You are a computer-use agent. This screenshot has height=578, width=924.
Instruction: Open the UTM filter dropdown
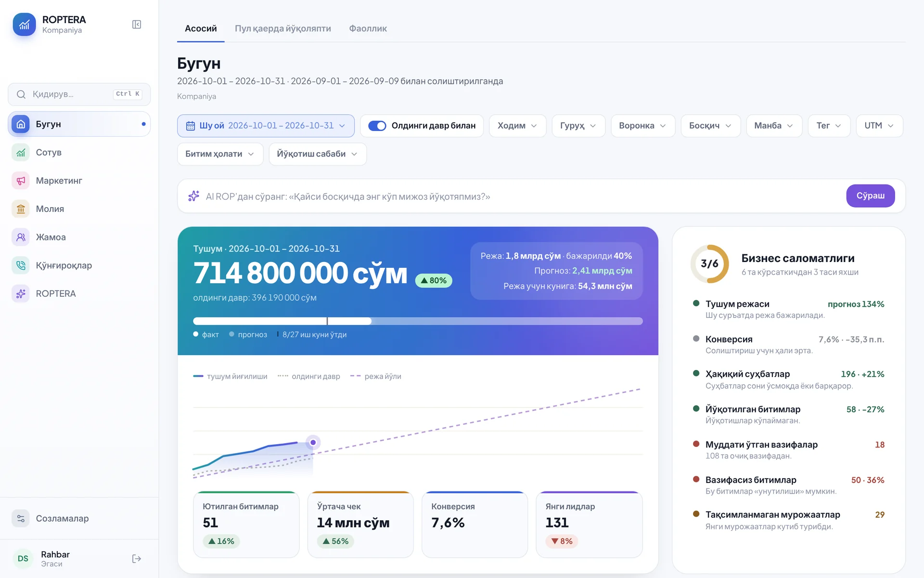coord(879,126)
